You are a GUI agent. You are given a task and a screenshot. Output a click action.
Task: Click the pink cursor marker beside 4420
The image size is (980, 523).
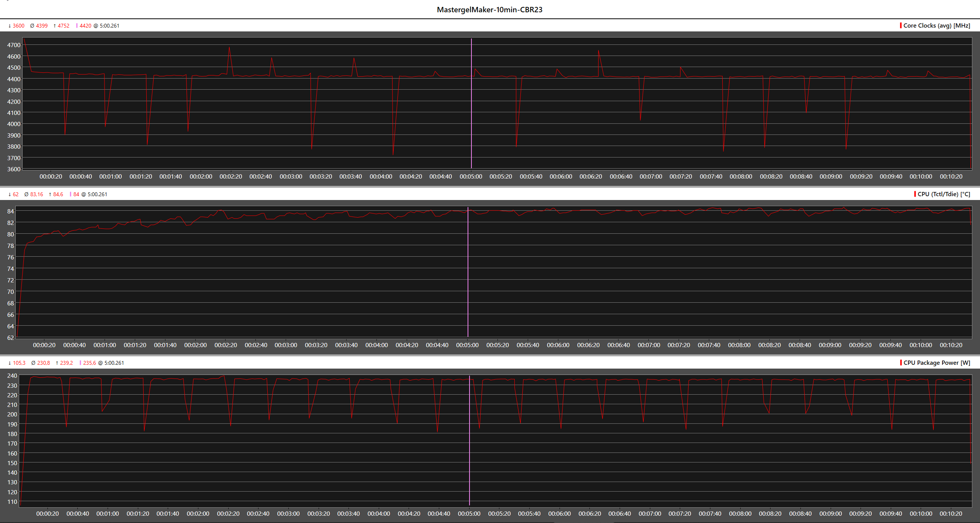[77, 26]
